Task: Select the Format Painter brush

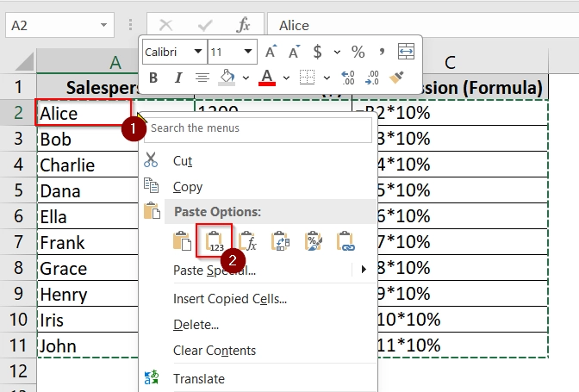Action: [x=396, y=78]
